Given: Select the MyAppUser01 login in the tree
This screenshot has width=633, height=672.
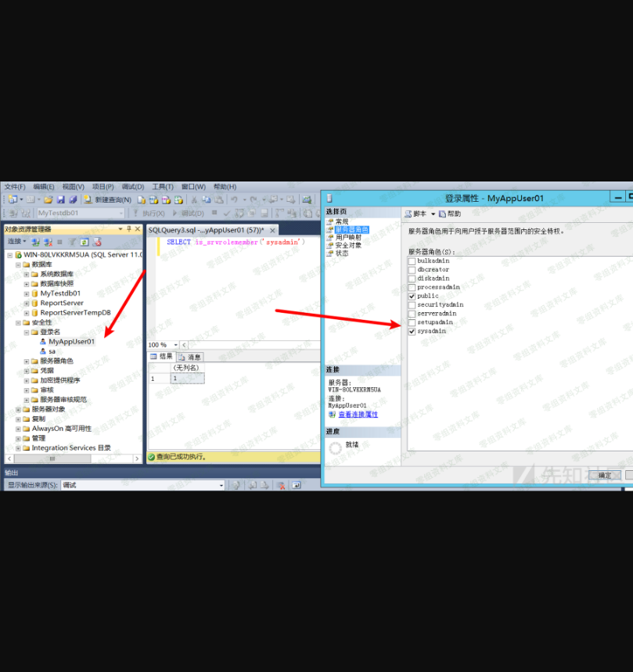Looking at the screenshot, I should (71, 342).
